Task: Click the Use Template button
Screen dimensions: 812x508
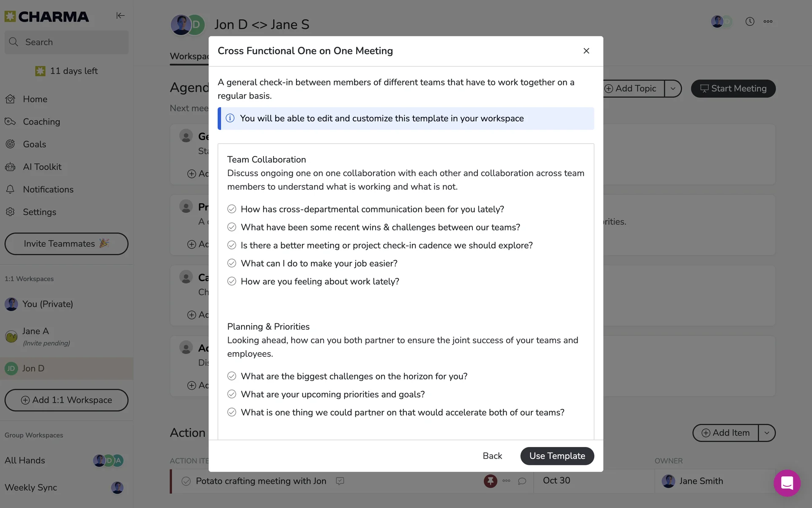Action: point(557,456)
